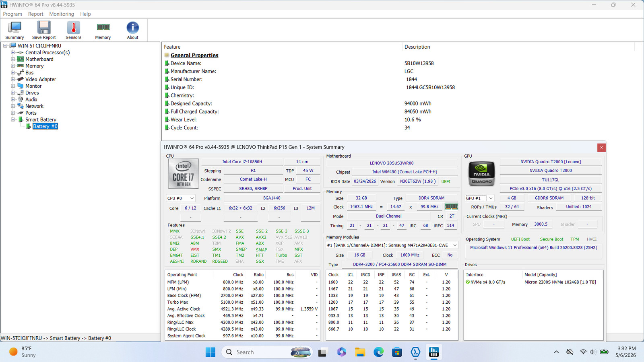This screenshot has height=362, width=644.
Task: Launch Microsoft Edge from the taskbar
Action: point(378,352)
